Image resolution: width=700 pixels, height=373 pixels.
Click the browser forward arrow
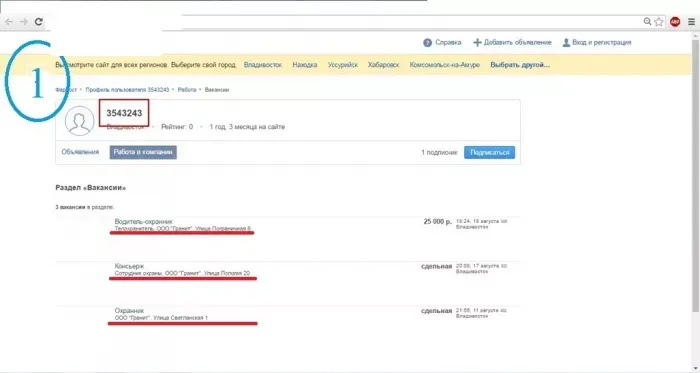point(24,21)
